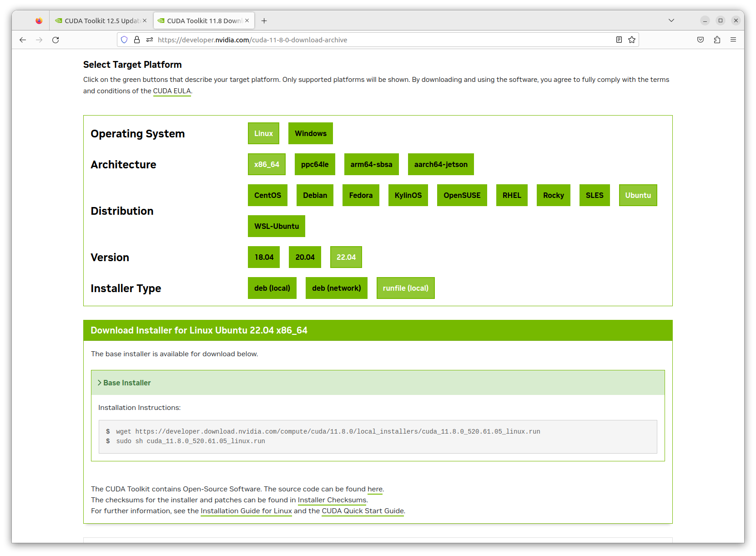The height and width of the screenshot is (556, 756).
Task: Click the 'sudo sh cuda_11.8.0' command line
Action: click(x=190, y=441)
